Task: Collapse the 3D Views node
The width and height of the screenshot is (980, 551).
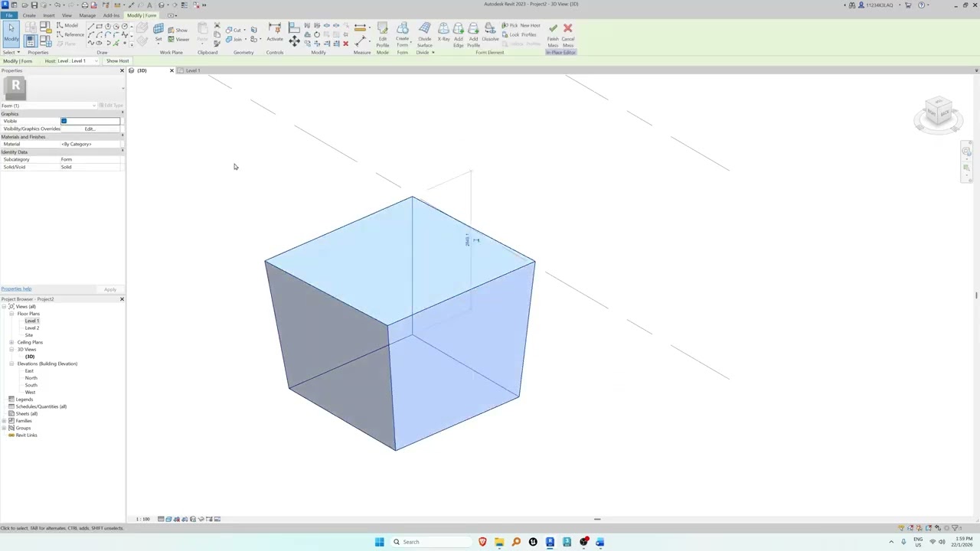Action: (11, 350)
